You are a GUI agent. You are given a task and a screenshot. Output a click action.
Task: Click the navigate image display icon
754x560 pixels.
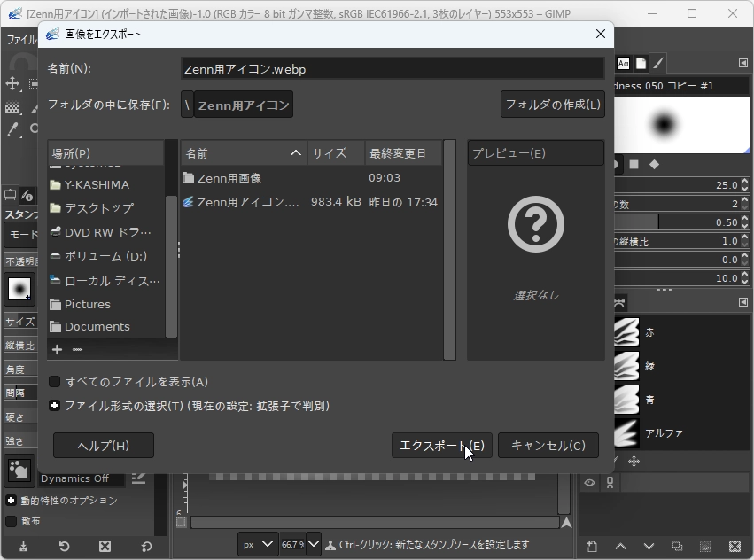[566, 523]
